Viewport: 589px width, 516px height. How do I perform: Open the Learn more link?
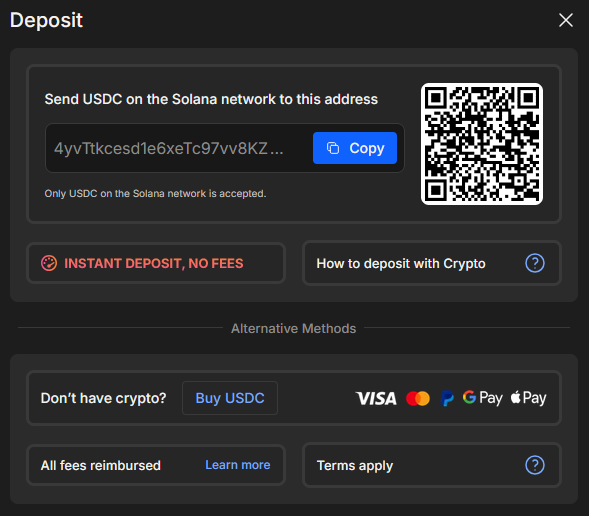pyautogui.click(x=238, y=465)
